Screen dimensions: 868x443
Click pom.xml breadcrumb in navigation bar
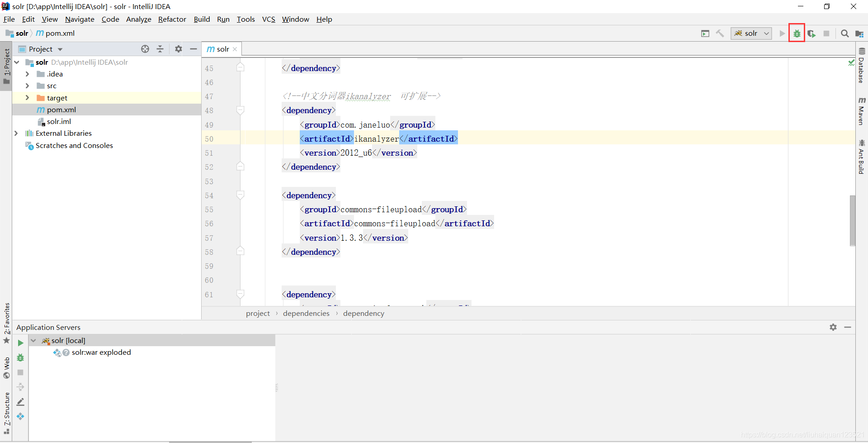click(55, 33)
